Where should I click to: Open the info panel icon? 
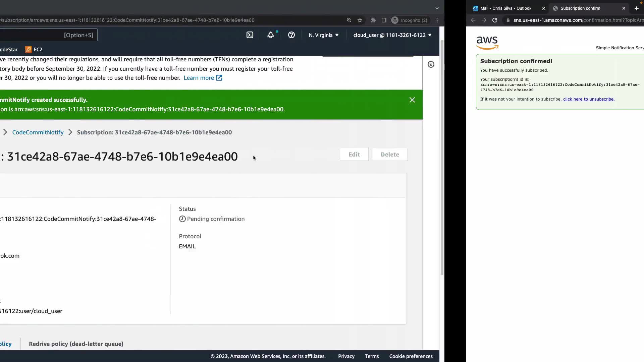431,64
